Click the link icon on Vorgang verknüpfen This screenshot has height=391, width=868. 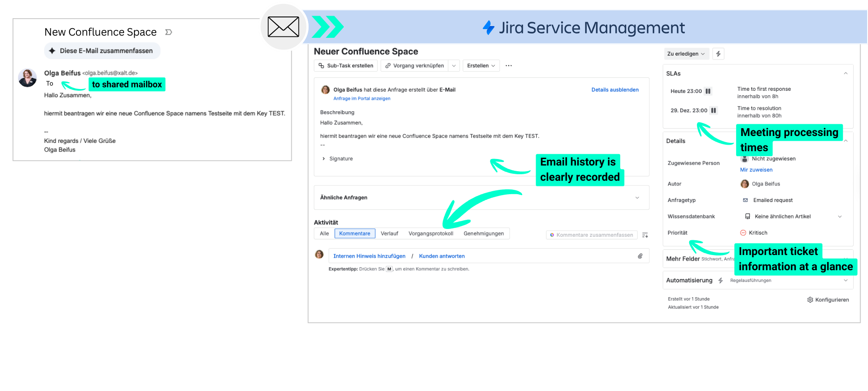[x=388, y=66]
